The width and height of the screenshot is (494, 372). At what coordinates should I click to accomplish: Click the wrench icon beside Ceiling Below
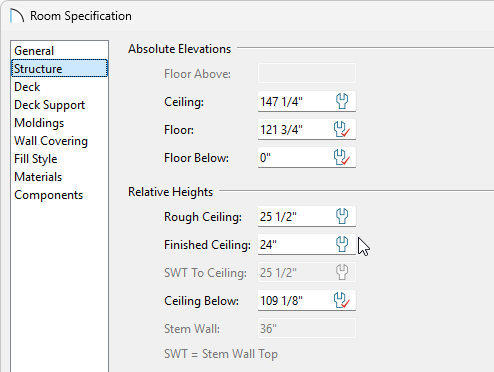pos(342,300)
